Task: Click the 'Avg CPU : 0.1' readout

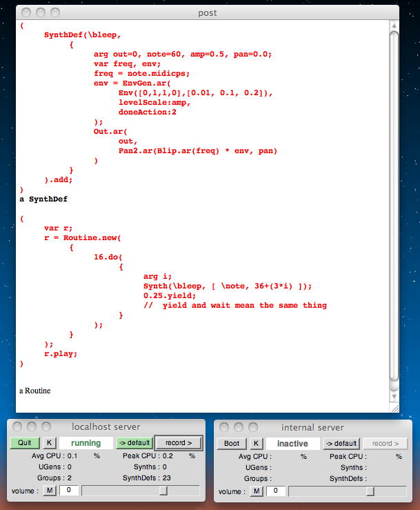Action: [x=54, y=455]
